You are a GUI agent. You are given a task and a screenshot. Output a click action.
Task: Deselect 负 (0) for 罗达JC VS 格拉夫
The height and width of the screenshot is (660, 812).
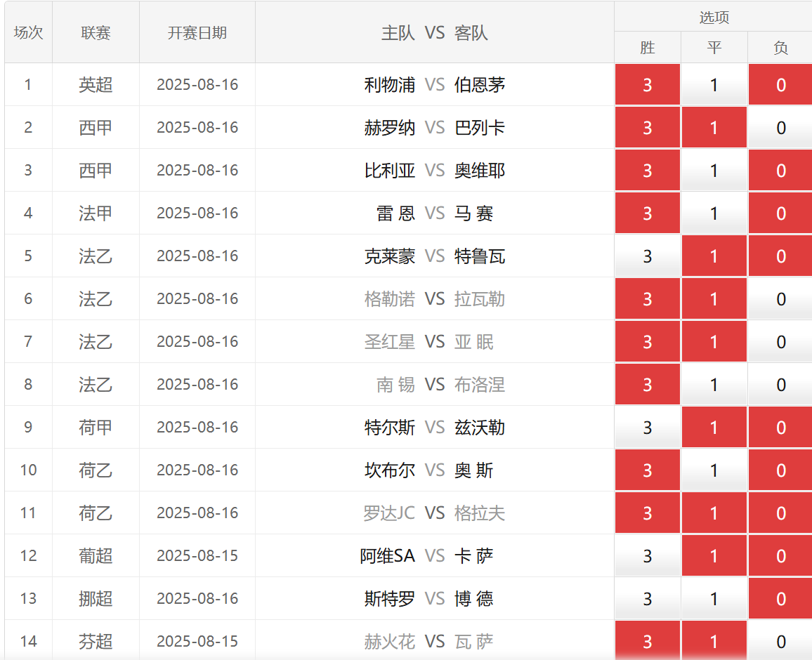[781, 513]
